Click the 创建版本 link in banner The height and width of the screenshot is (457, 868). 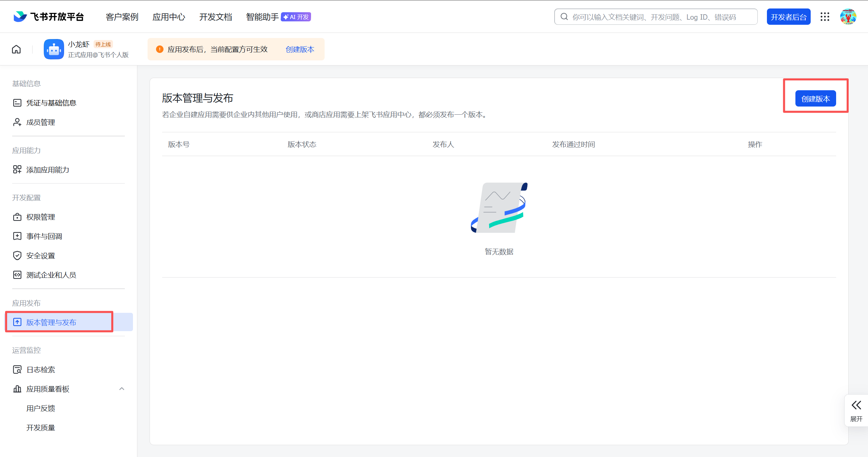tap(300, 49)
